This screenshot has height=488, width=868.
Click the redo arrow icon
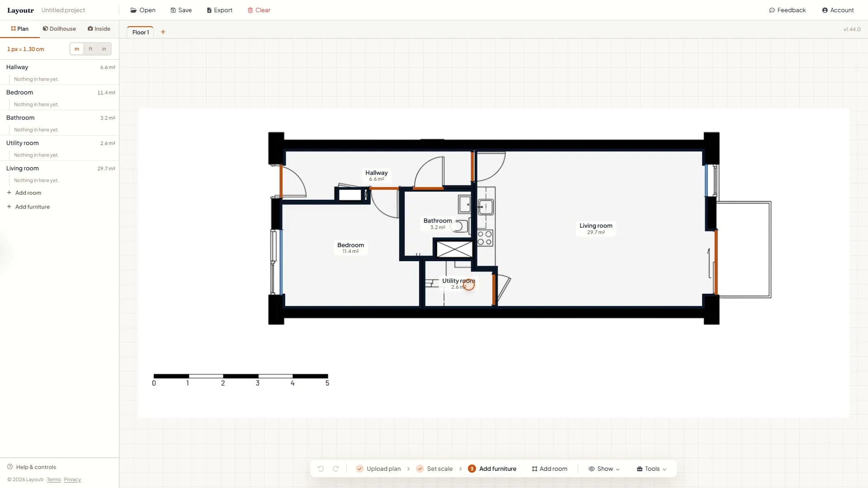coord(336,469)
